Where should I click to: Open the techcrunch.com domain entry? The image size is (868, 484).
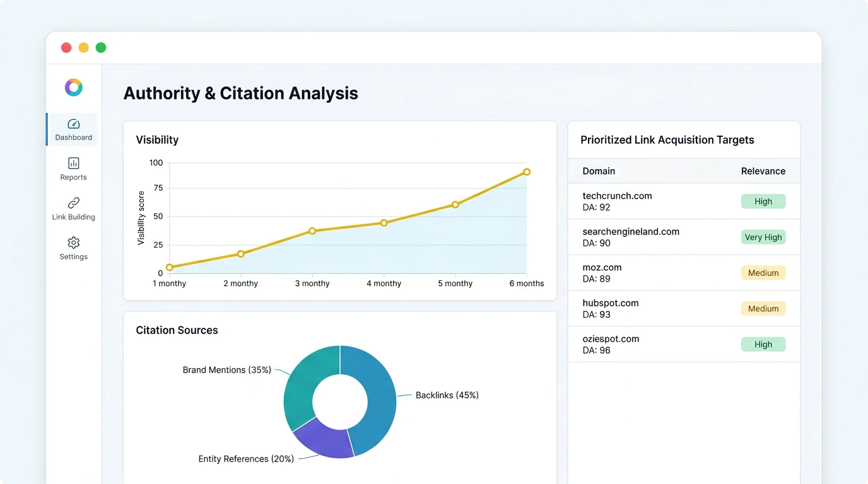pos(617,196)
